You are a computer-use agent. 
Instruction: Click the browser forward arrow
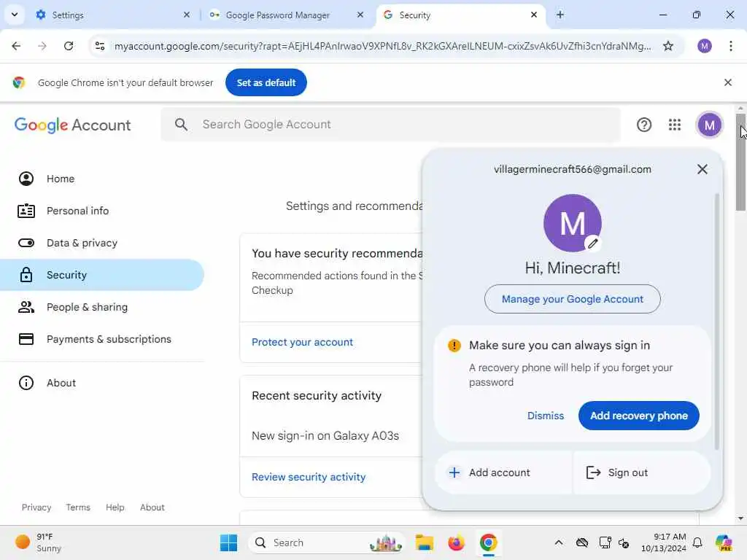coord(42,46)
